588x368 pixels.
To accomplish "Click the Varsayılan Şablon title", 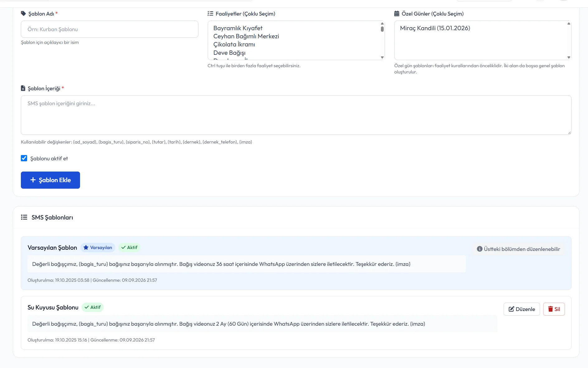I will [x=52, y=248].
